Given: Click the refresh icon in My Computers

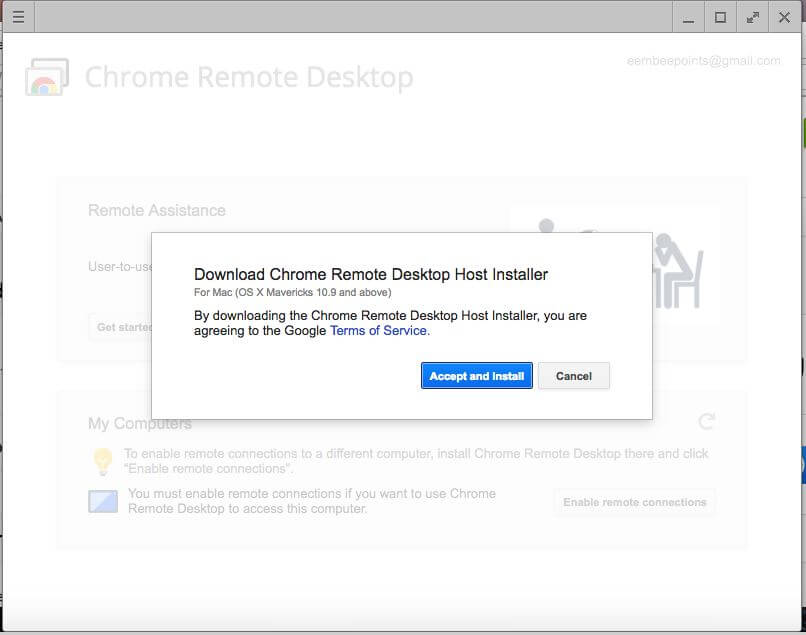Looking at the screenshot, I should click(707, 421).
